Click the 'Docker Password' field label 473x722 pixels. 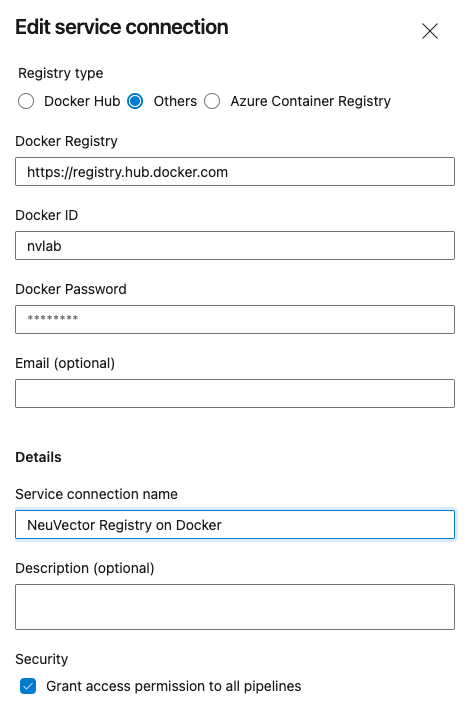click(x=71, y=289)
